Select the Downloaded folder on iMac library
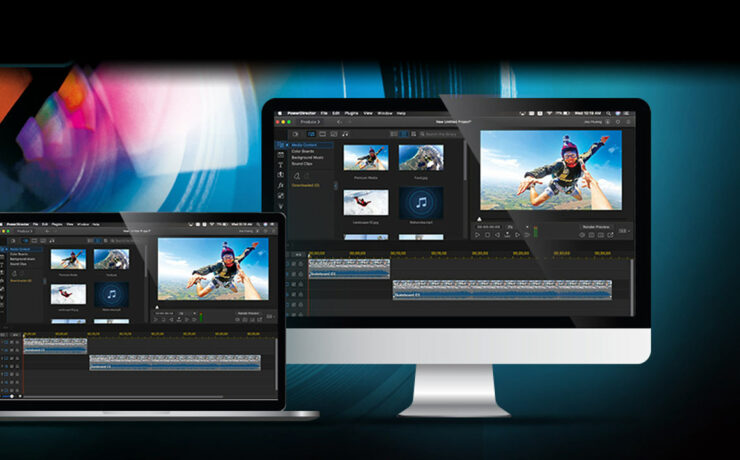 click(x=306, y=185)
